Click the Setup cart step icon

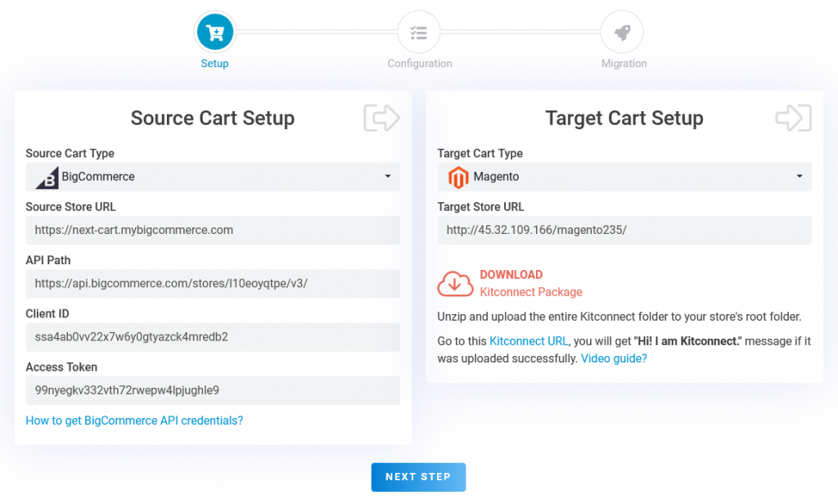[214, 33]
